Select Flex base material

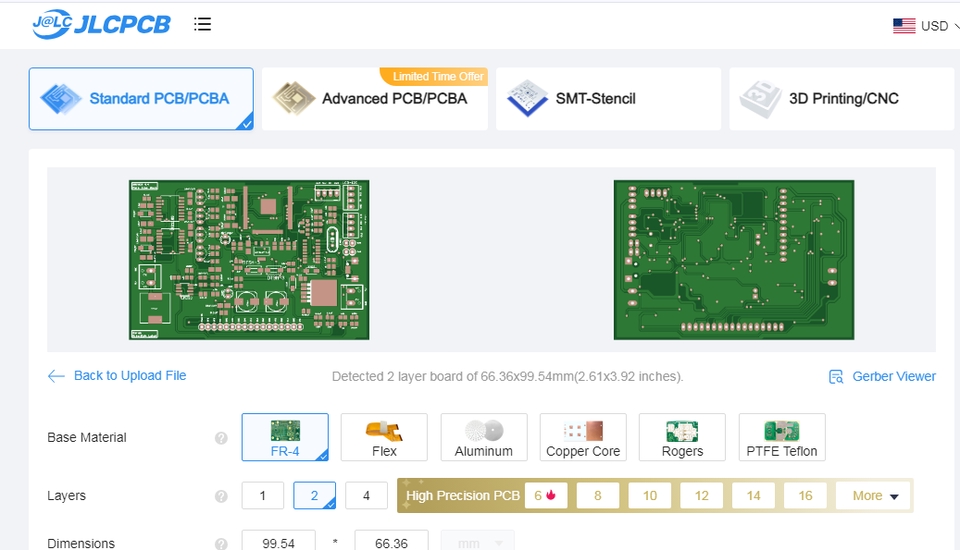[384, 437]
